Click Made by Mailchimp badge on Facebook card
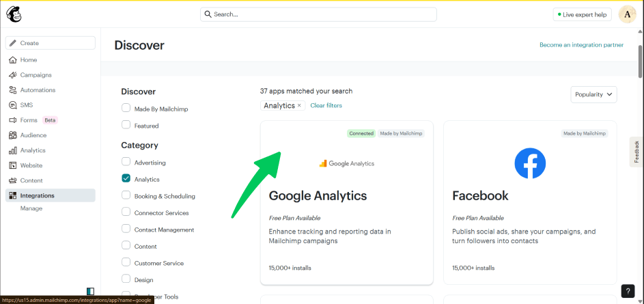 click(x=585, y=133)
